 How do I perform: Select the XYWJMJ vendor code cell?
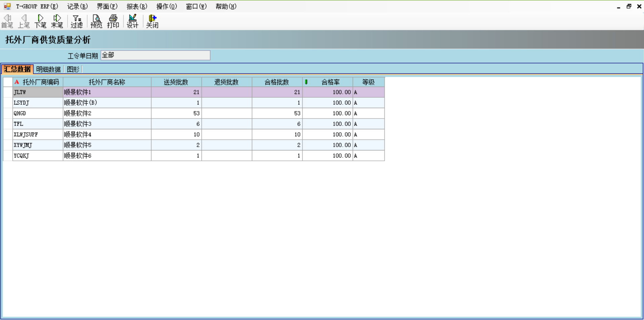tap(38, 145)
